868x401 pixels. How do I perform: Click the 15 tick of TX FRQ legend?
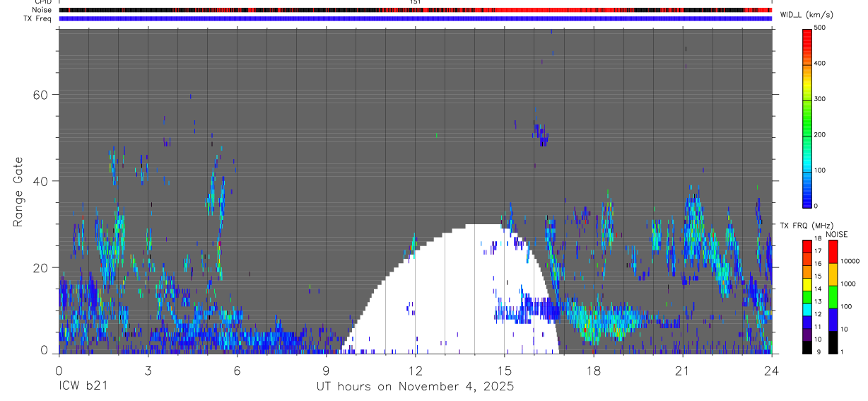[818, 277]
